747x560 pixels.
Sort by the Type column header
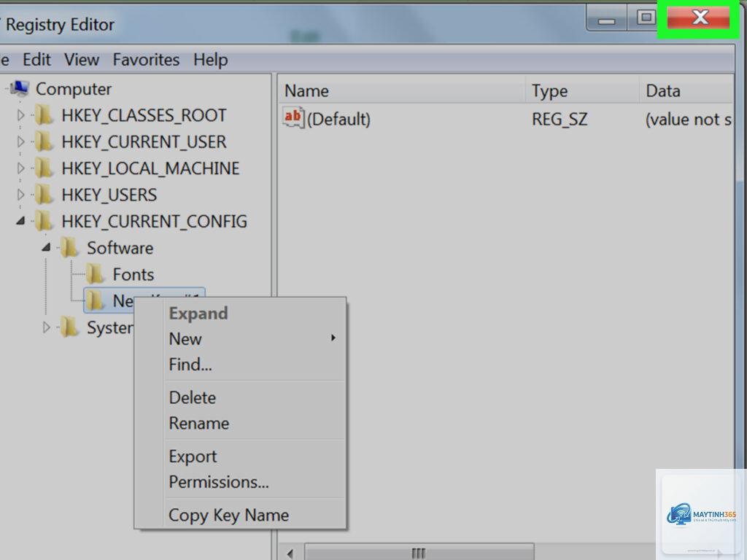[x=582, y=90]
